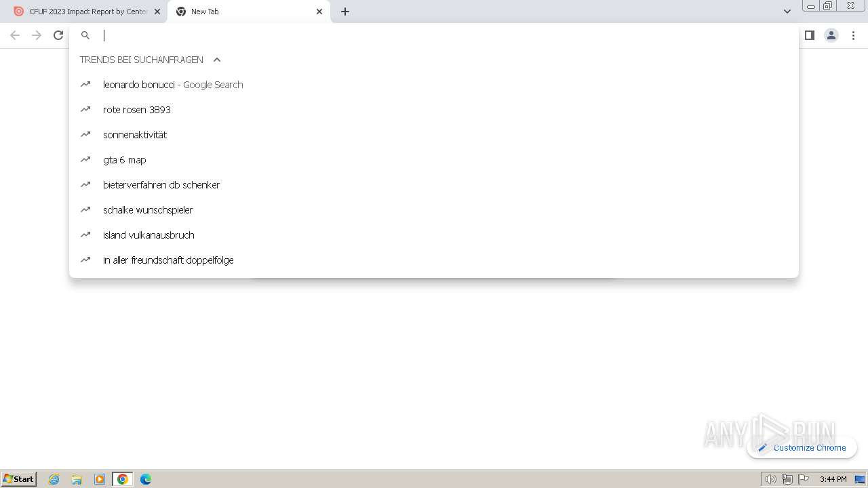This screenshot has height=488, width=868.
Task: Open the tab search dropdown arrow
Action: click(x=787, y=12)
